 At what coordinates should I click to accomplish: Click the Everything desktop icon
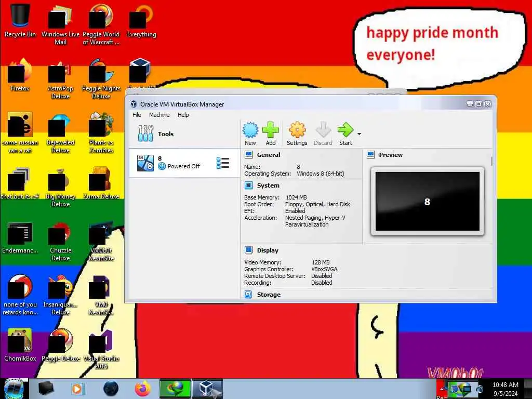click(x=141, y=20)
